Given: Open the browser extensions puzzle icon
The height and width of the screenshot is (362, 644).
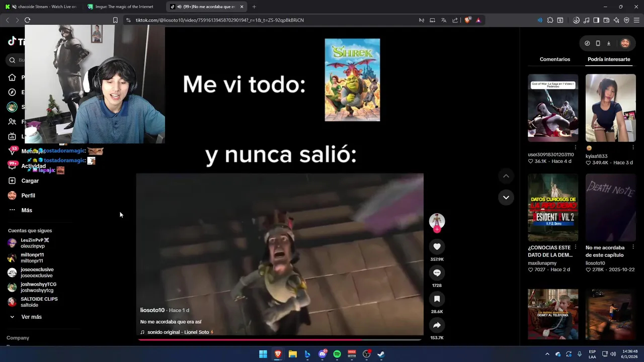Looking at the screenshot, I should tap(550, 20).
